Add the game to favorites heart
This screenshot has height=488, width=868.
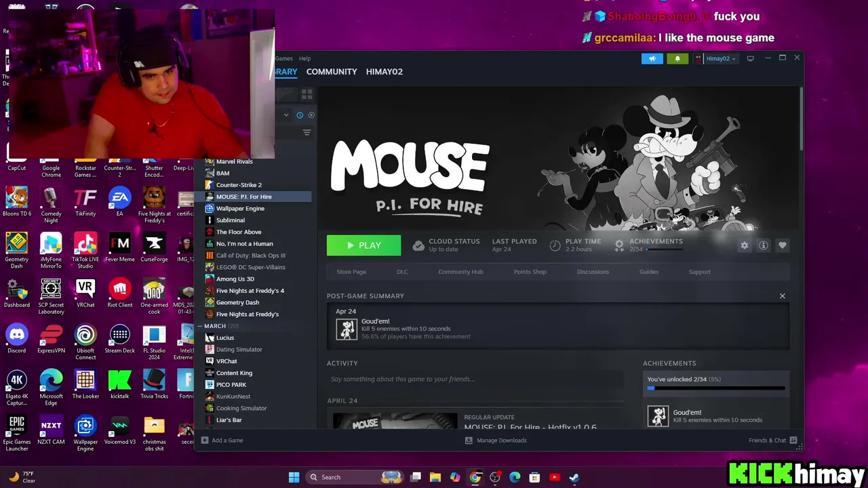click(783, 245)
